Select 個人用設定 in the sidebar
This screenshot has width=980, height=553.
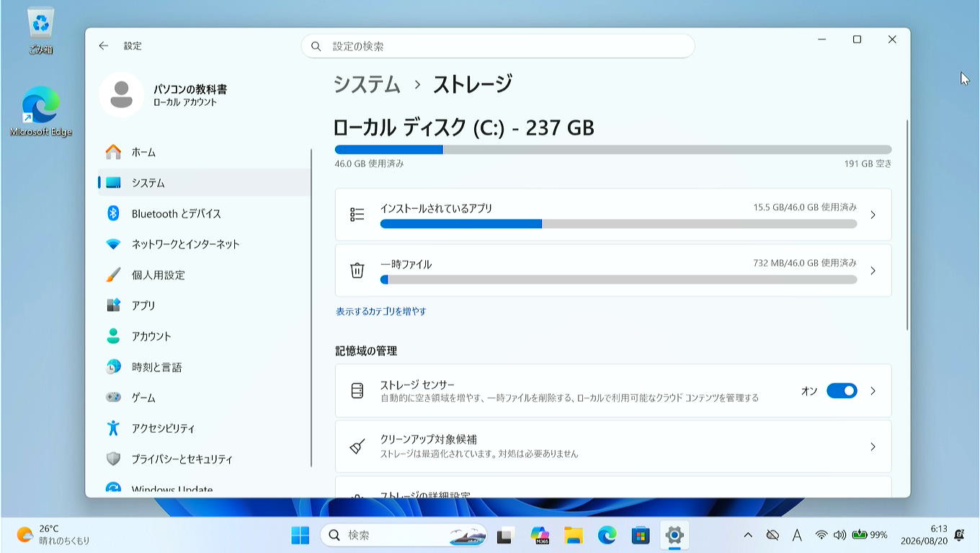pos(205,275)
